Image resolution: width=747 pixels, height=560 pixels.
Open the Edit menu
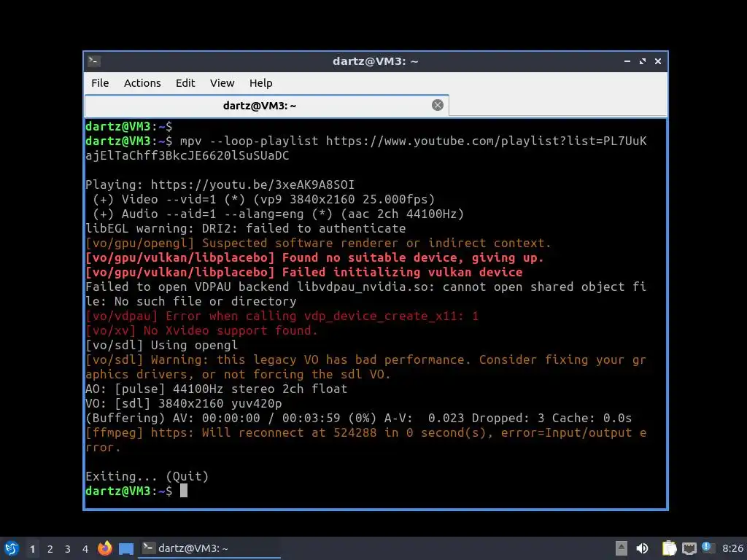pyautogui.click(x=185, y=83)
